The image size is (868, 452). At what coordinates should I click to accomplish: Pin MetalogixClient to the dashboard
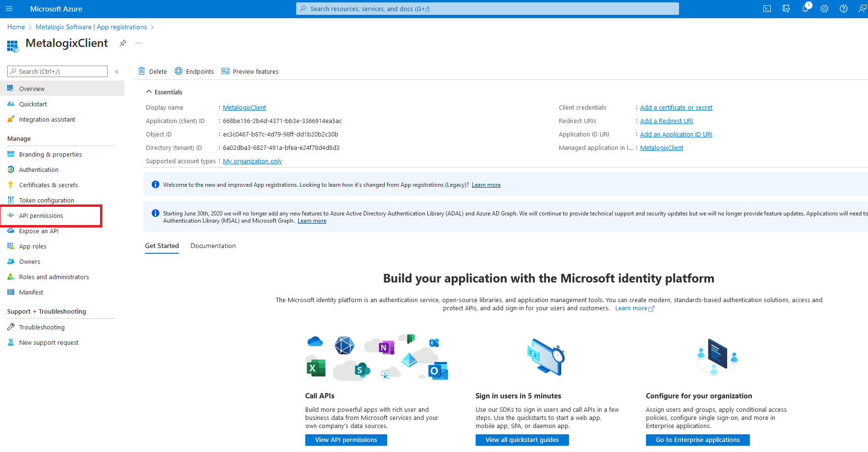(x=123, y=43)
